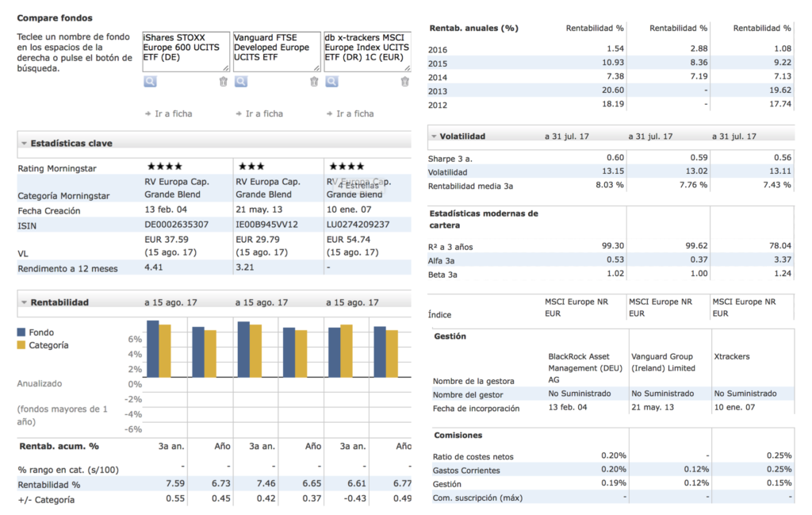This screenshot has width=812, height=515.
Task: Collapse the Estadísticas clave section
Action: tap(24, 144)
